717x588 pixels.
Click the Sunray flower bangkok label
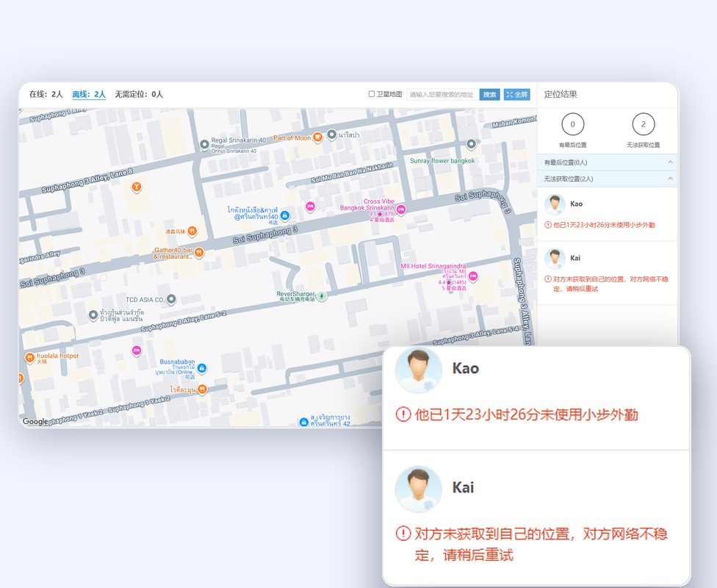tap(442, 161)
